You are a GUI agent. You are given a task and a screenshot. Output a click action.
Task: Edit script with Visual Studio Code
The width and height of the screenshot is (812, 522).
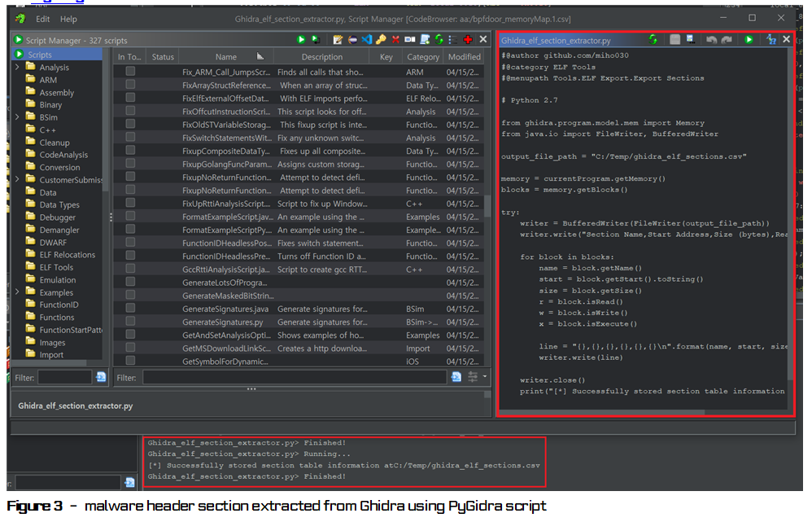click(x=367, y=40)
